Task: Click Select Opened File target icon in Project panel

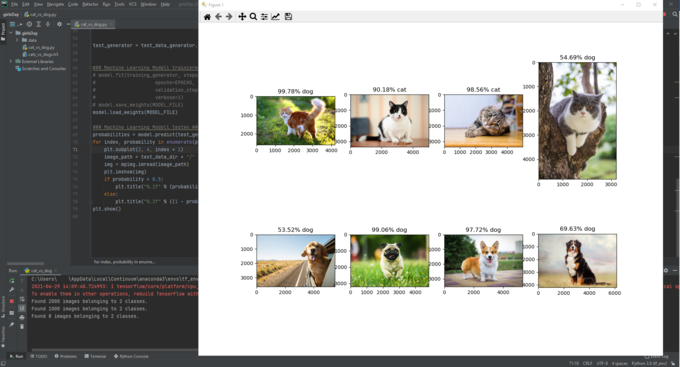Action: (29, 24)
